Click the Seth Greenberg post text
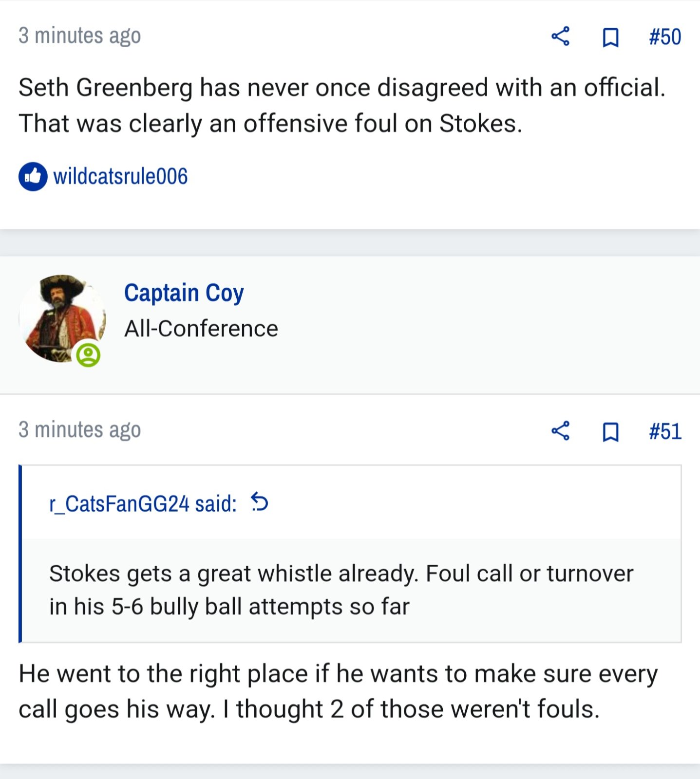Screen dimensions: 700x779 [x=342, y=105]
